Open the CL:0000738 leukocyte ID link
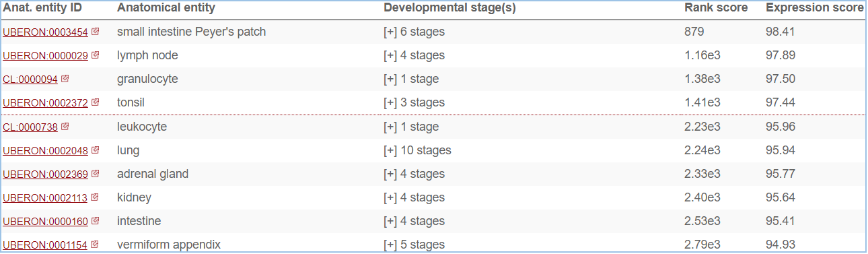868x254 pixels. [x=30, y=127]
